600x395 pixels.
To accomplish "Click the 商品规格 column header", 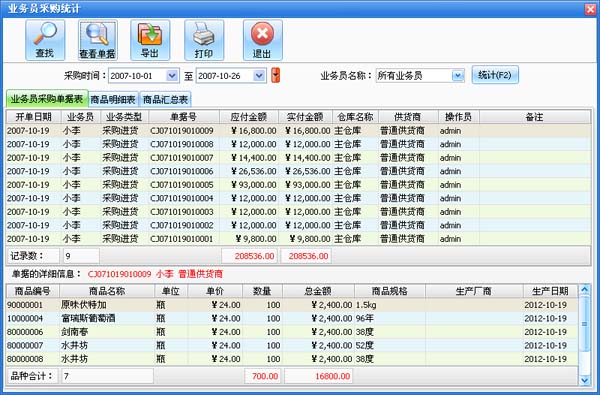I will tap(390, 291).
